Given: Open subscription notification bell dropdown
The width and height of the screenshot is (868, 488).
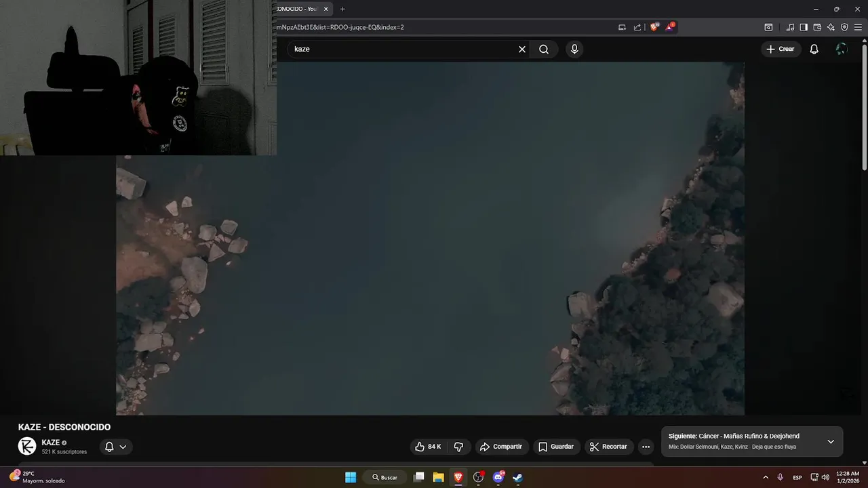Looking at the screenshot, I should pyautogui.click(x=116, y=447).
